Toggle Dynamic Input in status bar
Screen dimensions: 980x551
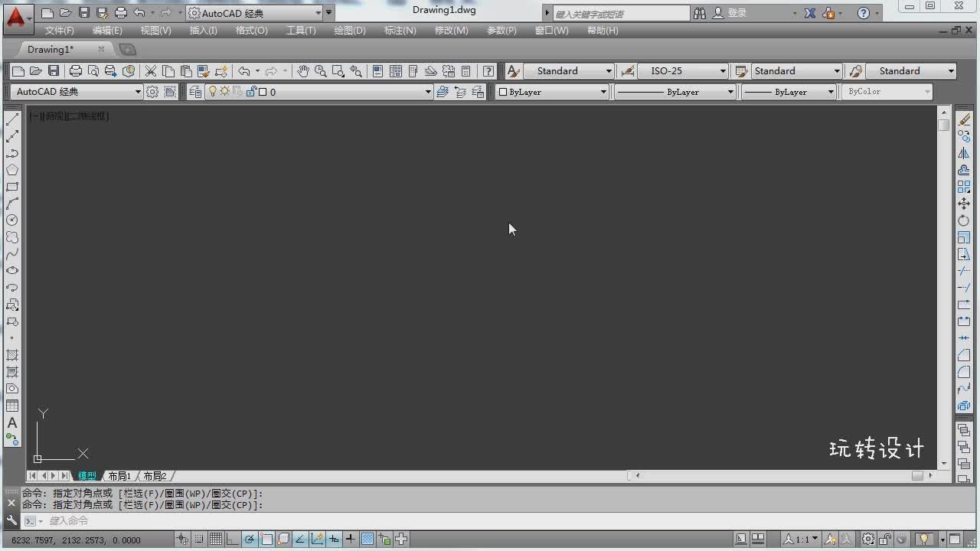click(x=334, y=539)
